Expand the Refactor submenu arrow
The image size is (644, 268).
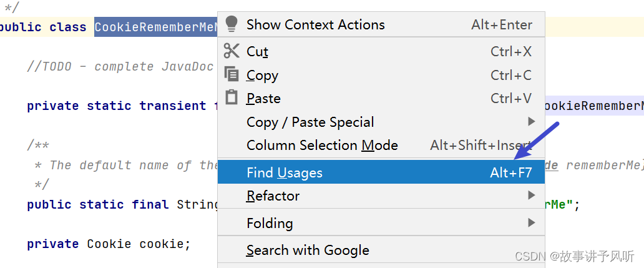click(532, 196)
